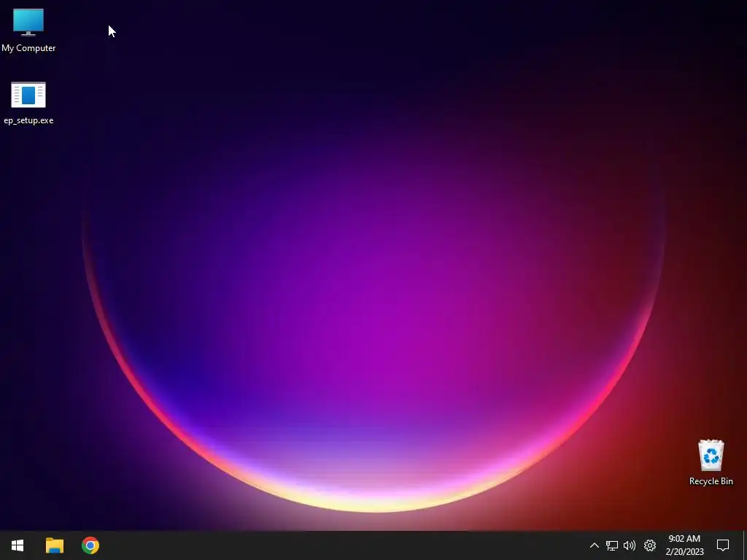
Task: Open the clock showing 9:02 AM
Action: [684, 545]
